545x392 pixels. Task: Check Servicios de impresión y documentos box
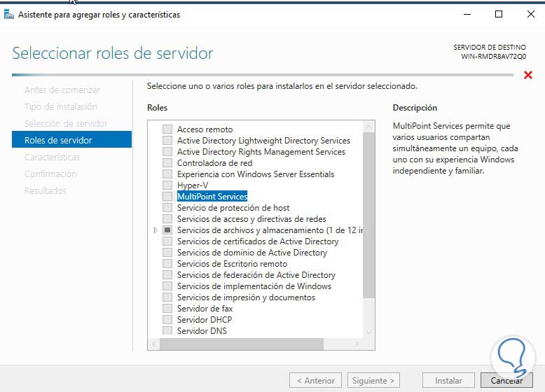[167, 297]
